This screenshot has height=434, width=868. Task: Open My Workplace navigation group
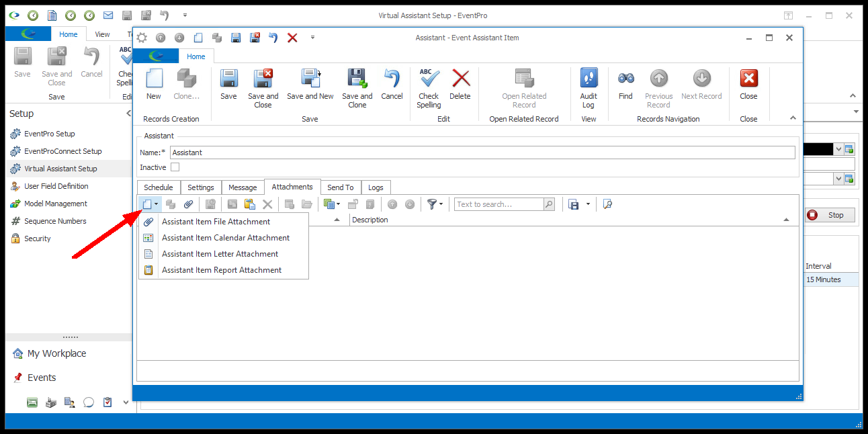point(56,353)
